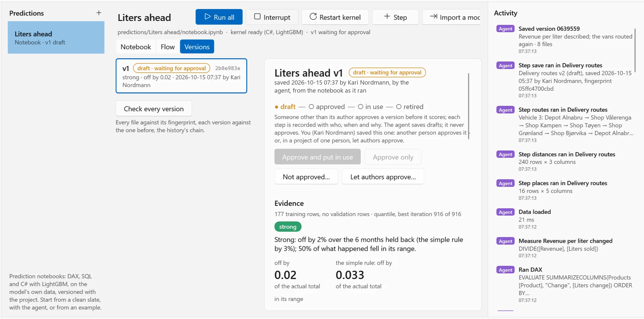Switch to the Flow tab
The height and width of the screenshot is (319, 644).
[168, 47]
